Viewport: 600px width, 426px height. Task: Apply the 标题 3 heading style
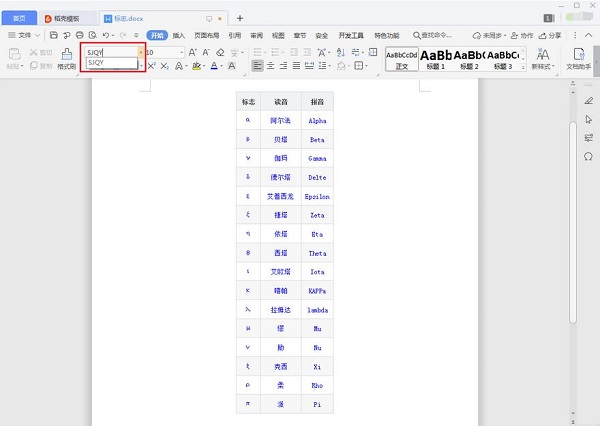tap(503, 59)
